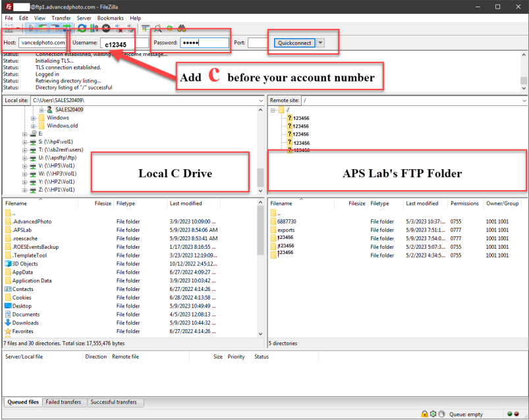Viewport: 529px width, 420px height.
Task: Toggle processing of the transfer queue
Action: 94,28
